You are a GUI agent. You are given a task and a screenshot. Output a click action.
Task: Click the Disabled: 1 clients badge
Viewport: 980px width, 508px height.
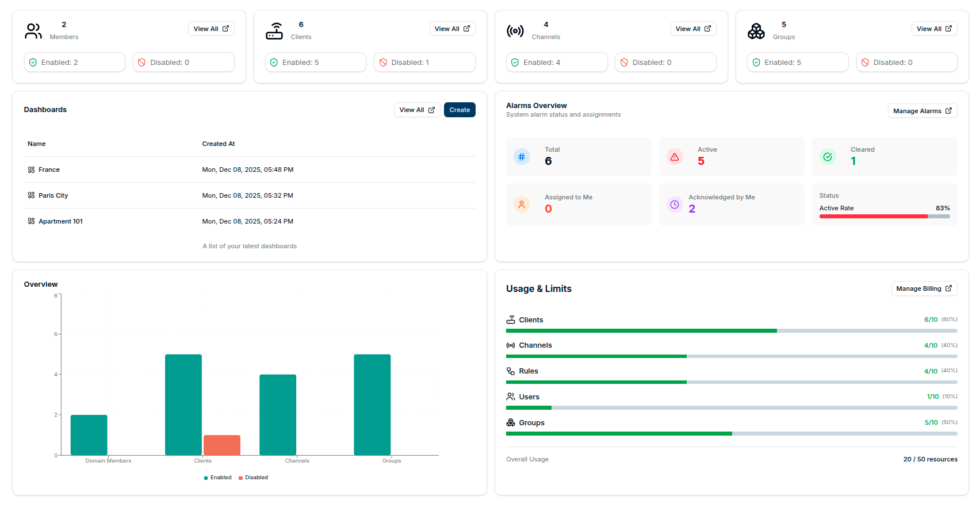tap(424, 62)
